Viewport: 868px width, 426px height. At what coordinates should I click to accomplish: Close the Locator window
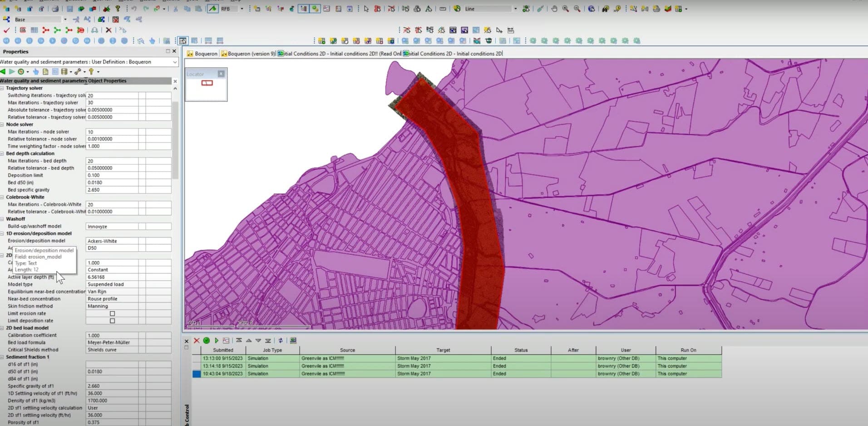(x=221, y=73)
